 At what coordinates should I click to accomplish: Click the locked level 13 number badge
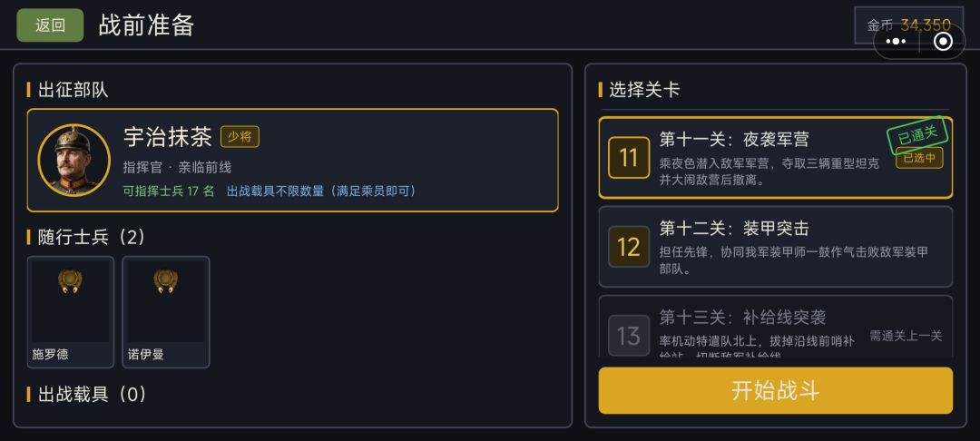point(629,336)
